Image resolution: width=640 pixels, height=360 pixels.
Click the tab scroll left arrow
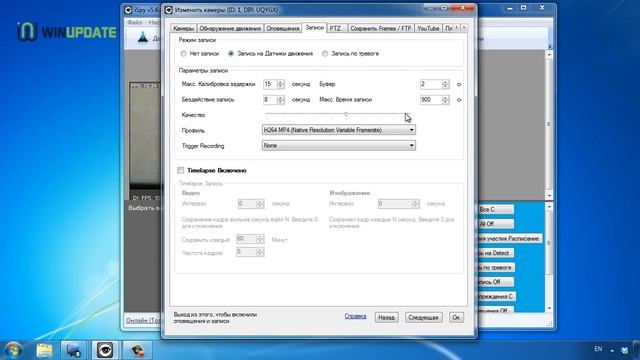(x=457, y=28)
